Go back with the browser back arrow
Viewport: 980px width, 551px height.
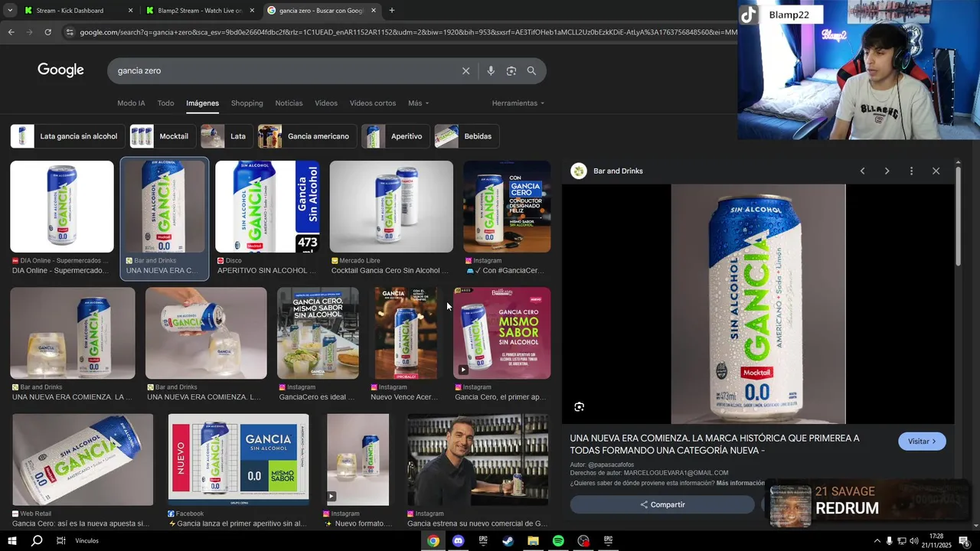coord(11,32)
